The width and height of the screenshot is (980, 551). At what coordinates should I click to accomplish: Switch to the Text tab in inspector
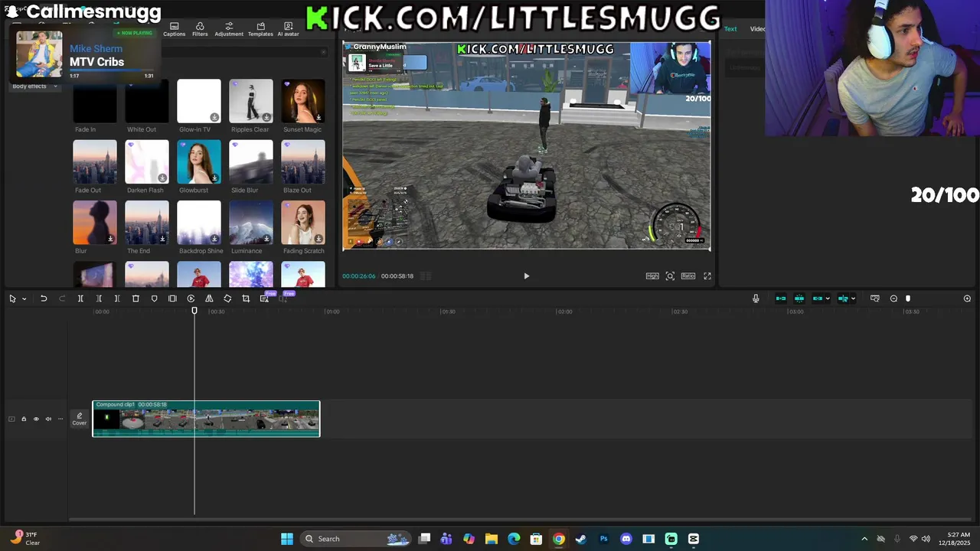[x=730, y=29]
